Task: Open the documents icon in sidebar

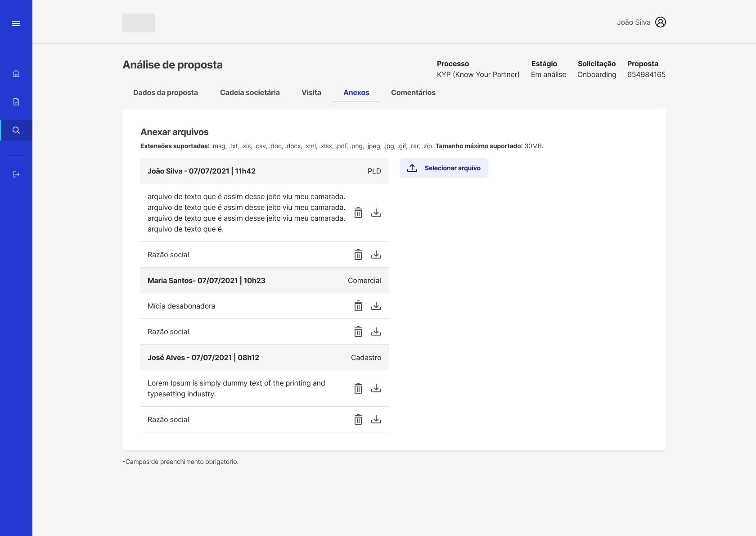Action: [16, 102]
